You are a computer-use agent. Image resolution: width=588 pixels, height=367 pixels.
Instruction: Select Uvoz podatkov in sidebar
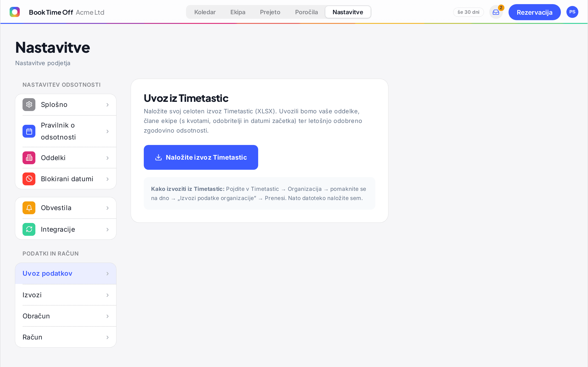pyautogui.click(x=66, y=274)
